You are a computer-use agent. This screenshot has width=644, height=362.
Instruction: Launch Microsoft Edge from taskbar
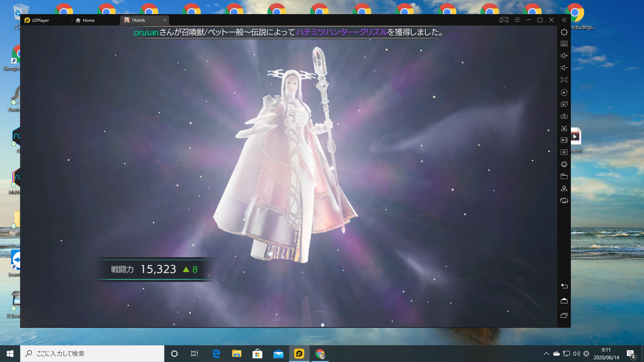pyautogui.click(x=216, y=354)
